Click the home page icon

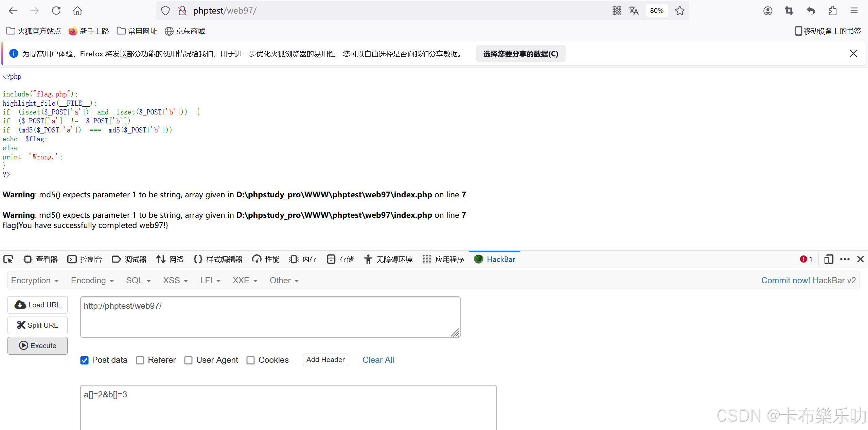coord(77,11)
